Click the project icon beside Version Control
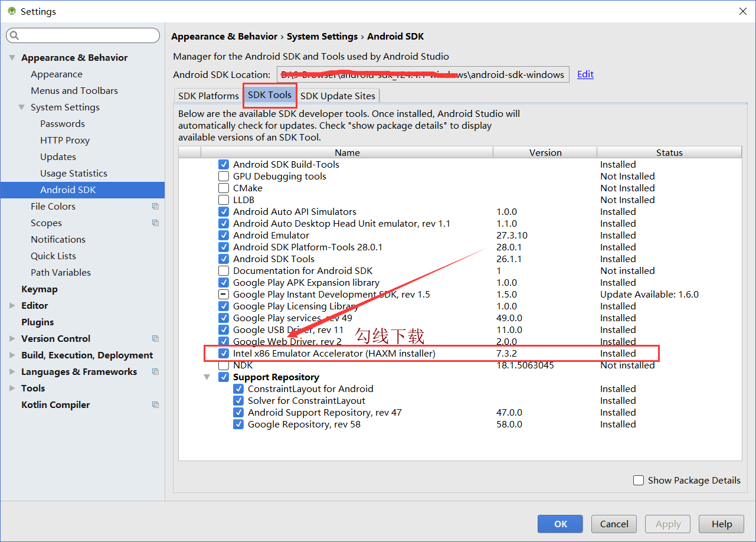 tap(155, 339)
